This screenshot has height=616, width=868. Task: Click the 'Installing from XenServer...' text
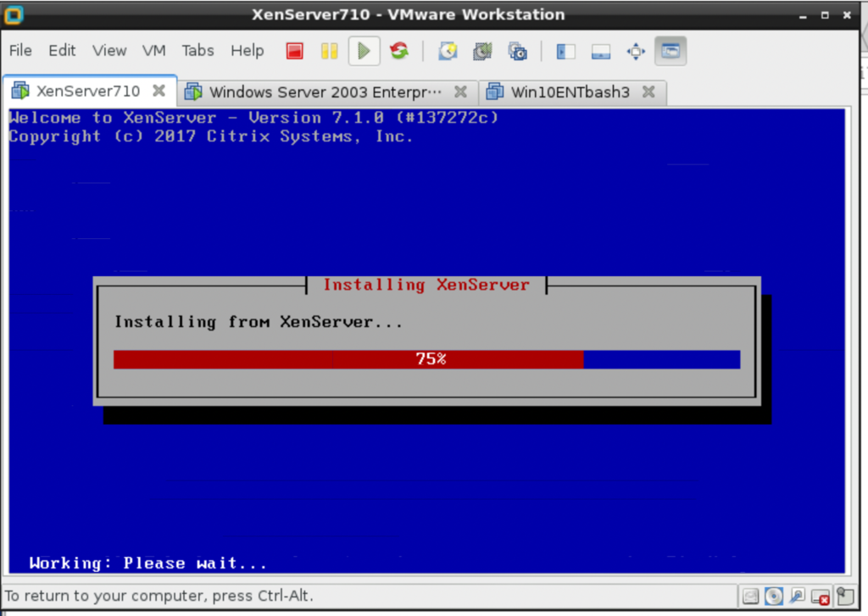tap(258, 322)
